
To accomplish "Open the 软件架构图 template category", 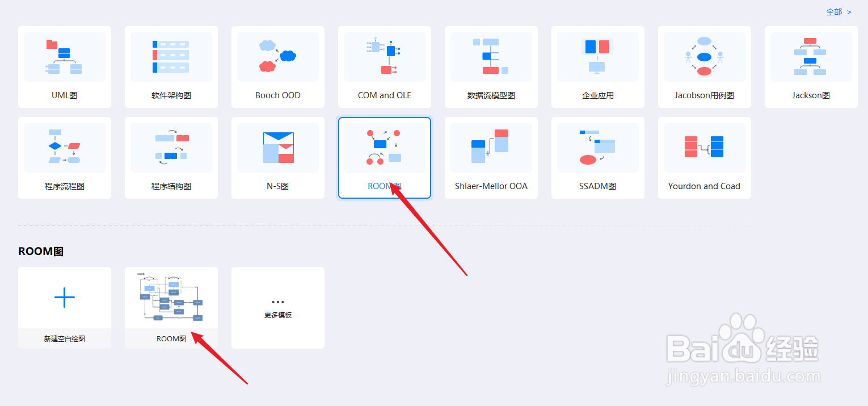I will [x=171, y=67].
